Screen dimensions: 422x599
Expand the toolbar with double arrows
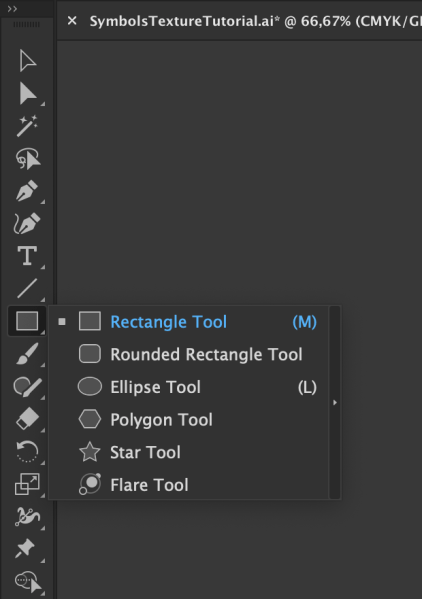pyautogui.click(x=12, y=9)
